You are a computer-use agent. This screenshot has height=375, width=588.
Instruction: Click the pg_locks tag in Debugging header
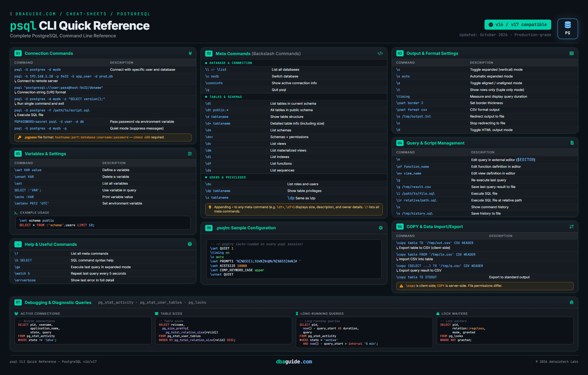pyautogui.click(x=197, y=302)
